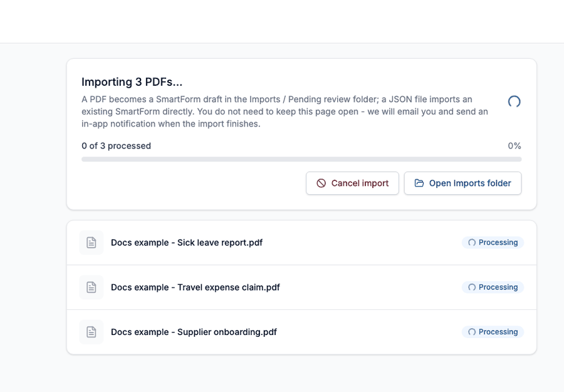Viewport: 564px width, 392px height.
Task: Click the import progress bar
Action: 301,159
